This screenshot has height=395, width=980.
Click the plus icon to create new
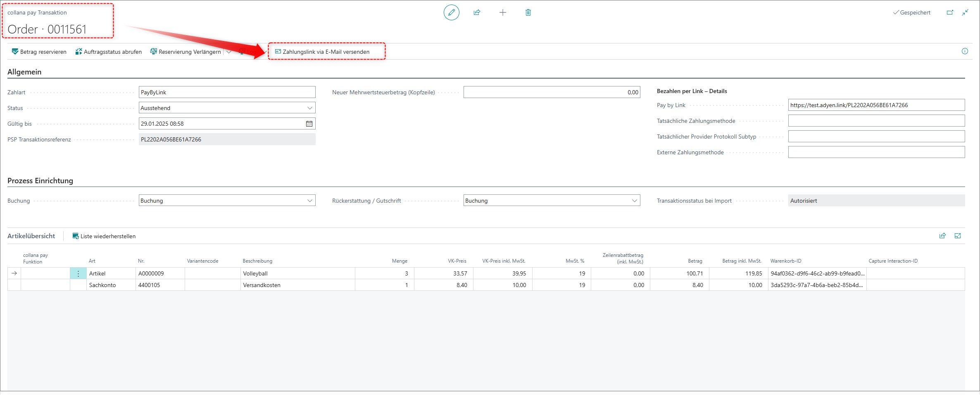(x=502, y=12)
